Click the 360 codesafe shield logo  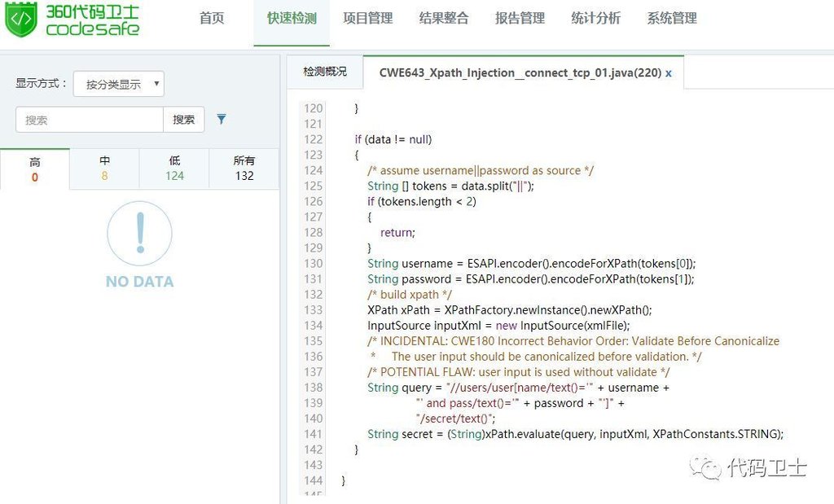pyautogui.click(x=21, y=20)
